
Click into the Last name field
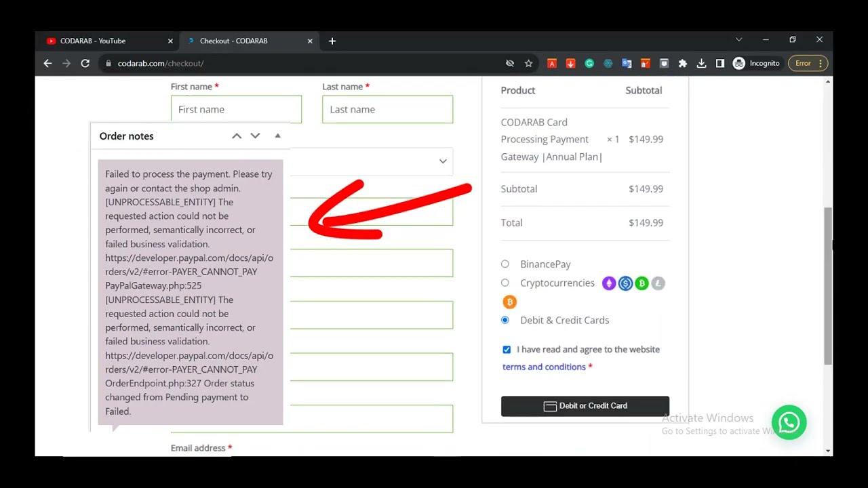pos(387,109)
